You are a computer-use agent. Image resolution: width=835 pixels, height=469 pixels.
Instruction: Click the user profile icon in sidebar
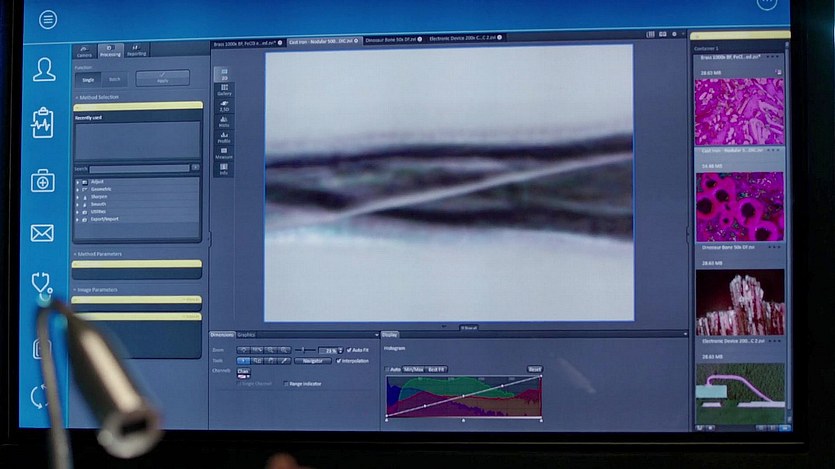tap(44, 69)
